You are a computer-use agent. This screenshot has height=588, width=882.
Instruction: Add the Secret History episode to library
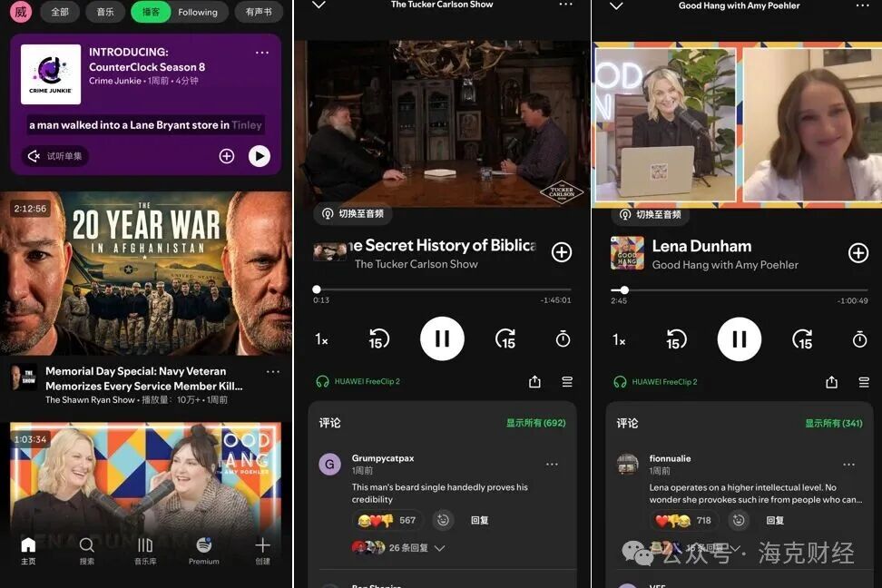click(562, 252)
